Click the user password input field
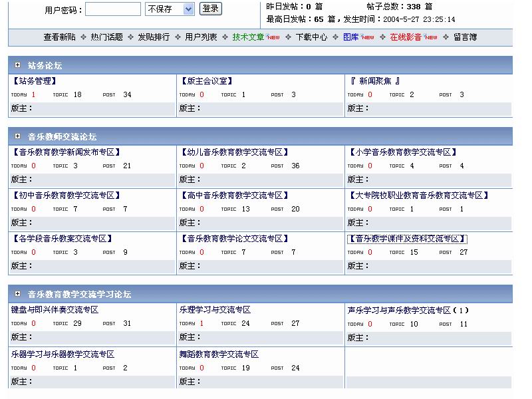 click(112, 9)
